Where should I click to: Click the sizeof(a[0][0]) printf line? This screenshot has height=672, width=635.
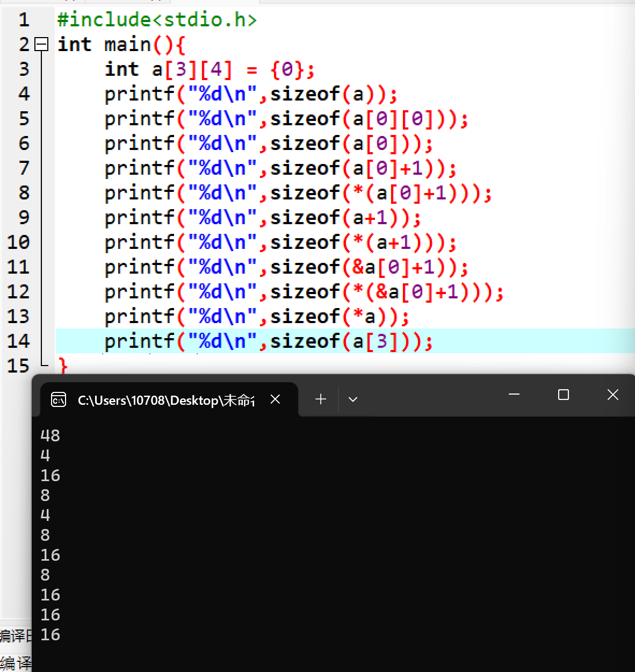click(x=286, y=119)
